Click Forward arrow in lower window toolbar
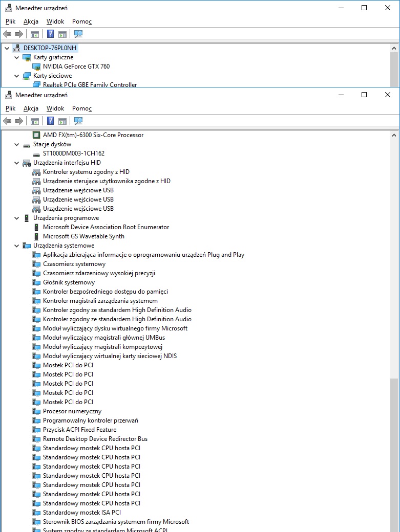This screenshot has height=532, width=400. pyautogui.click(x=19, y=121)
